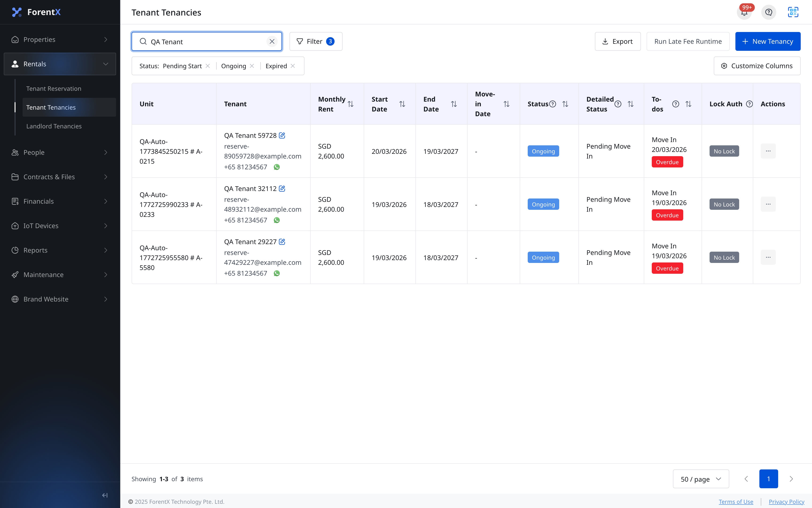Image resolution: width=812 pixels, height=508 pixels.
Task: Open the notifications bell icon
Action: [744, 12]
